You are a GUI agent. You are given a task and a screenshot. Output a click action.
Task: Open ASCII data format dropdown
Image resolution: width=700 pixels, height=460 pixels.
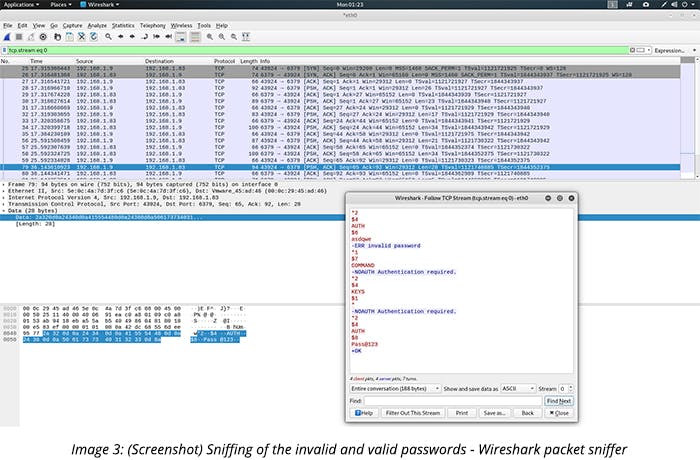tap(517, 389)
